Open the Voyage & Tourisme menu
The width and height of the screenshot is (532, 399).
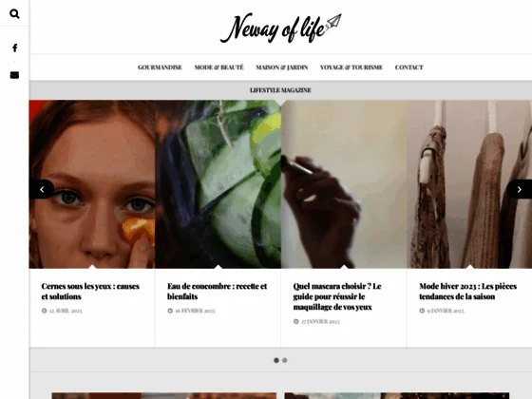351,67
